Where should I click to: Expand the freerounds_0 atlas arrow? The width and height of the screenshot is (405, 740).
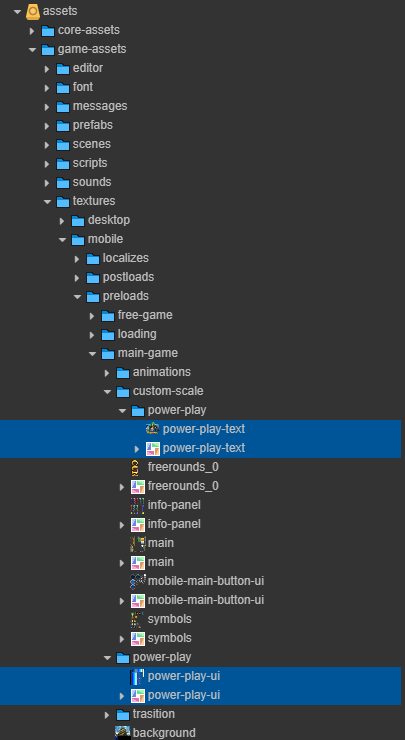(x=122, y=487)
